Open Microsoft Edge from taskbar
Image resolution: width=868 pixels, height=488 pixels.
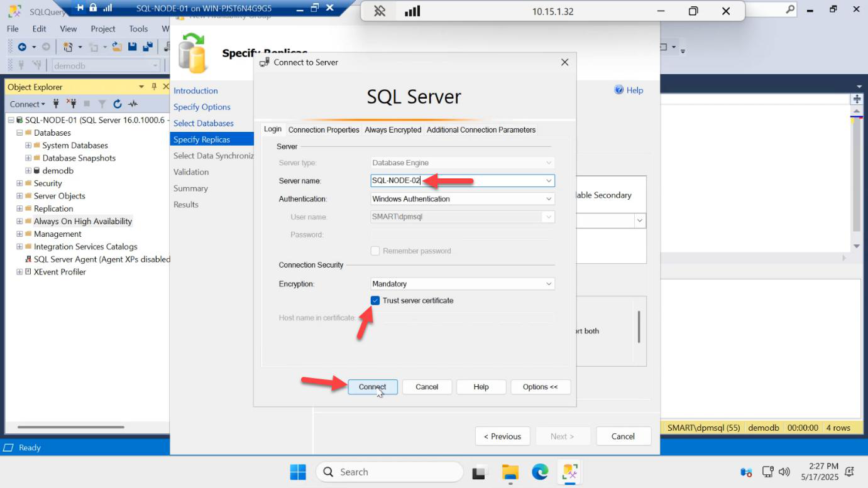tap(540, 472)
